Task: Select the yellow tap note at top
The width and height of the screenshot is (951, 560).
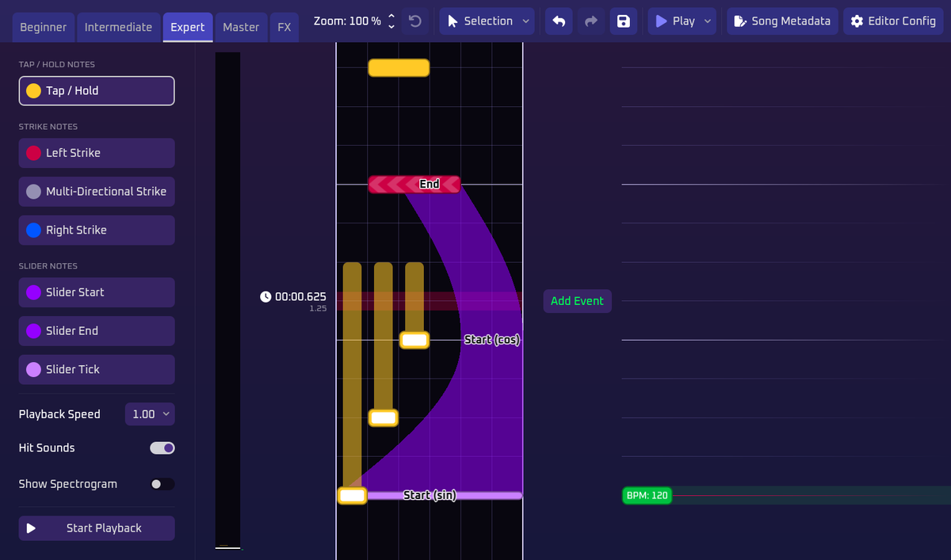Action: point(399,68)
